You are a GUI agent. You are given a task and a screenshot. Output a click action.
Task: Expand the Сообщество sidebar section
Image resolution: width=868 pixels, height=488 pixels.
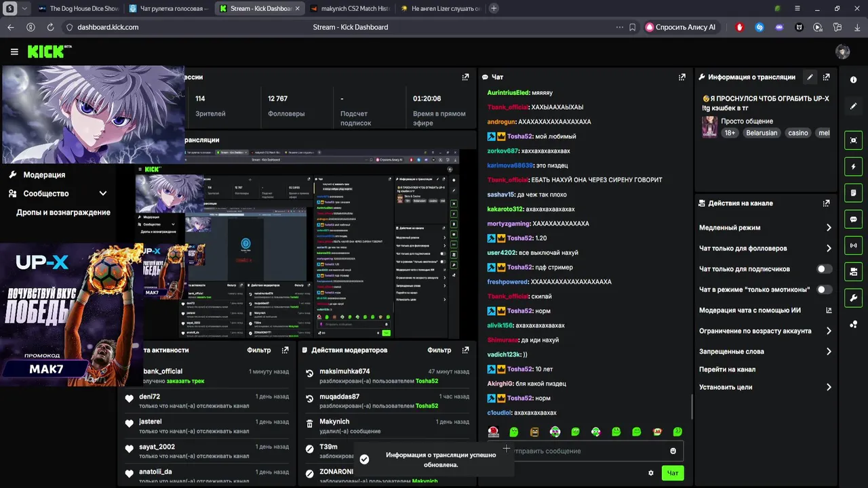(x=58, y=193)
